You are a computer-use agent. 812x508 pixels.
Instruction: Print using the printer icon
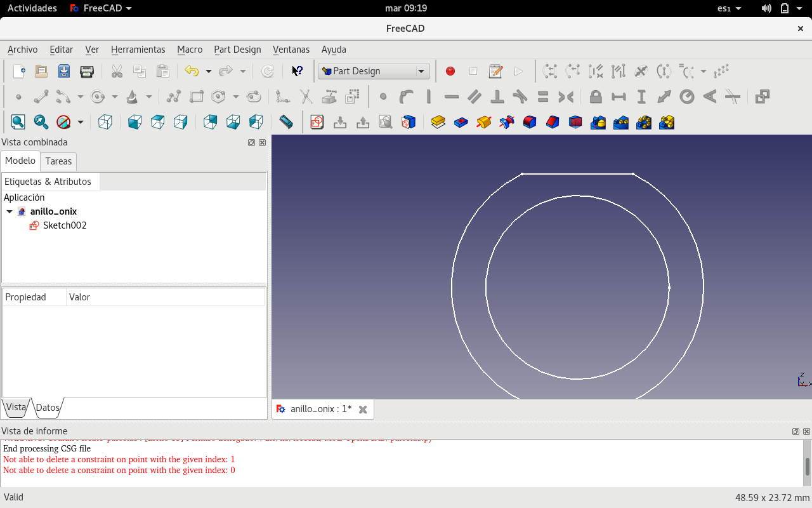point(87,71)
